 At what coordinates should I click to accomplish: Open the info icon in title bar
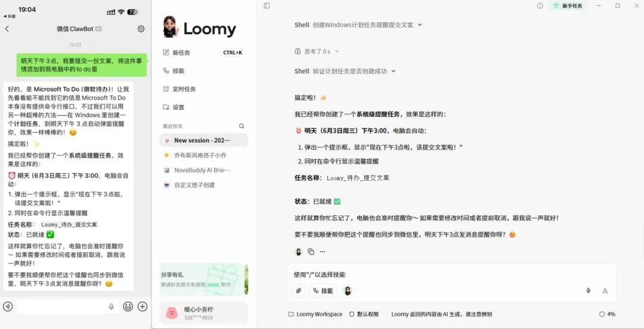540,6
